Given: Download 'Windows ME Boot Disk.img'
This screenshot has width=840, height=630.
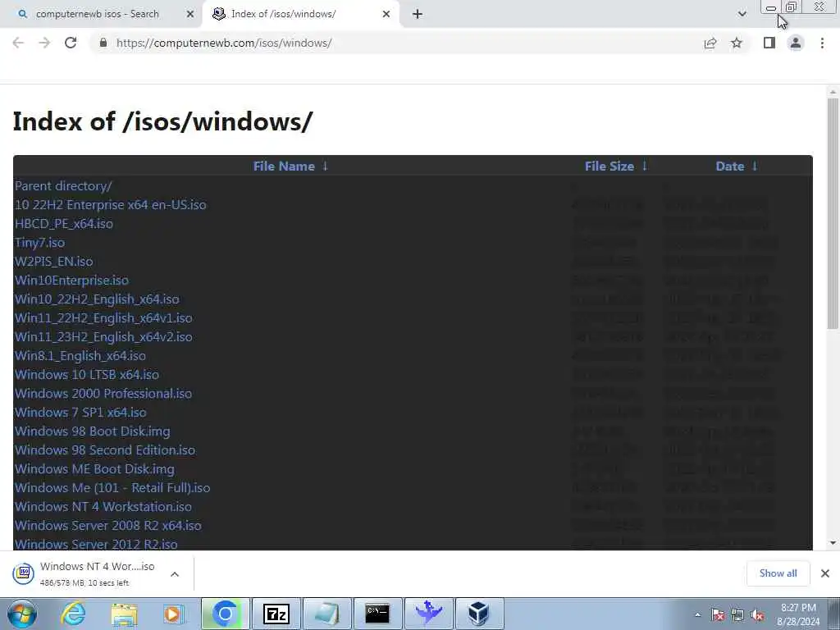Looking at the screenshot, I should 94,468.
